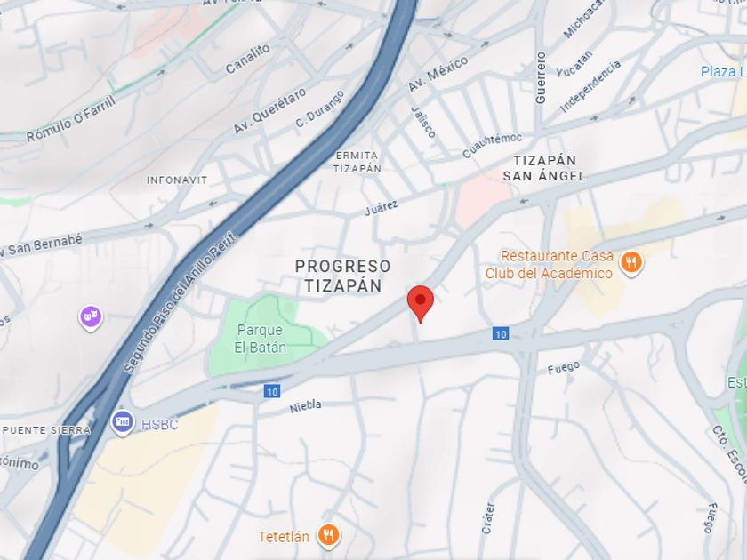Select the Segundo Piso del Anillo Perif. highway label
Screen dimensions: 747x560
pos(181,302)
